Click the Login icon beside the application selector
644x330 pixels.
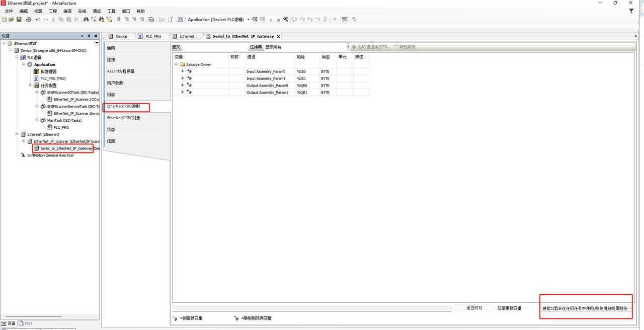(255, 20)
